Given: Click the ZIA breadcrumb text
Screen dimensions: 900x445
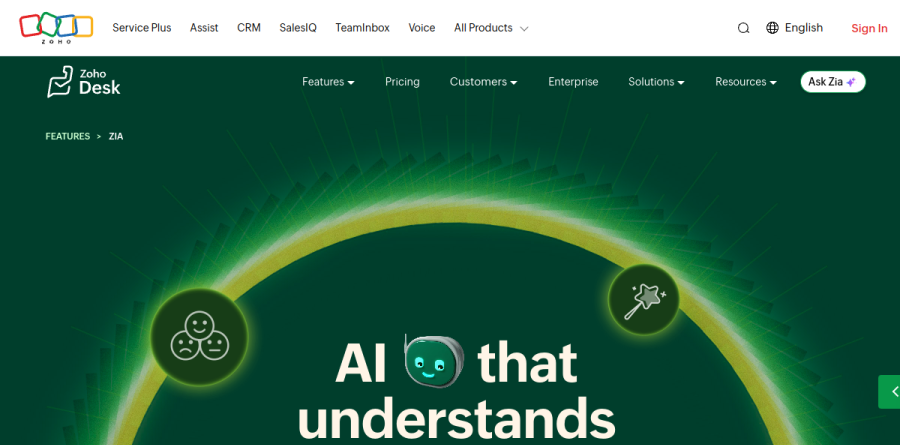Looking at the screenshot, I should pos(116,136).
